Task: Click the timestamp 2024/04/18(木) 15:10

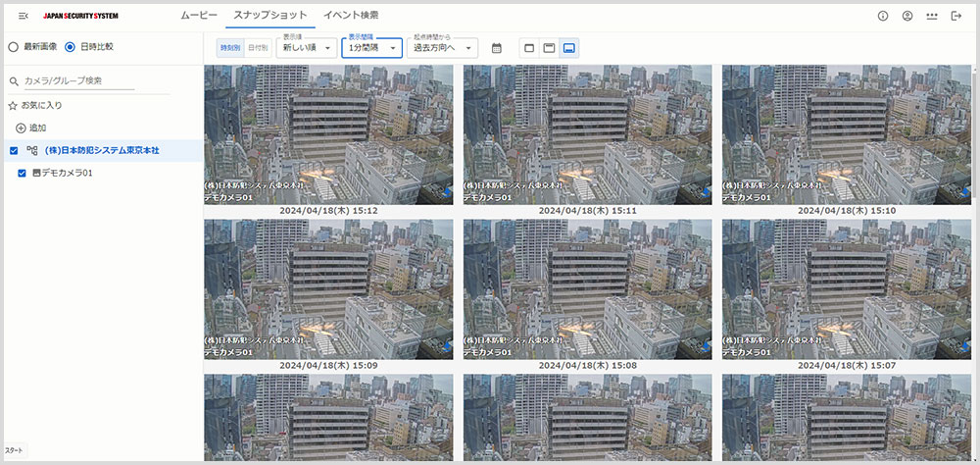Action: [847, 211]
